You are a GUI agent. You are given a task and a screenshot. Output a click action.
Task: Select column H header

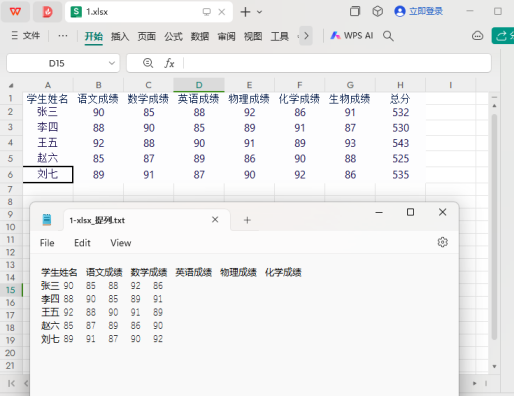[400, 85]
